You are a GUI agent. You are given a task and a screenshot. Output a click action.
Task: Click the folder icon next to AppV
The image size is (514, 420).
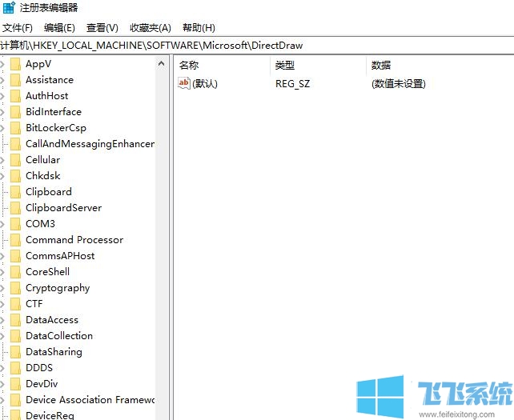pos(15,64)
